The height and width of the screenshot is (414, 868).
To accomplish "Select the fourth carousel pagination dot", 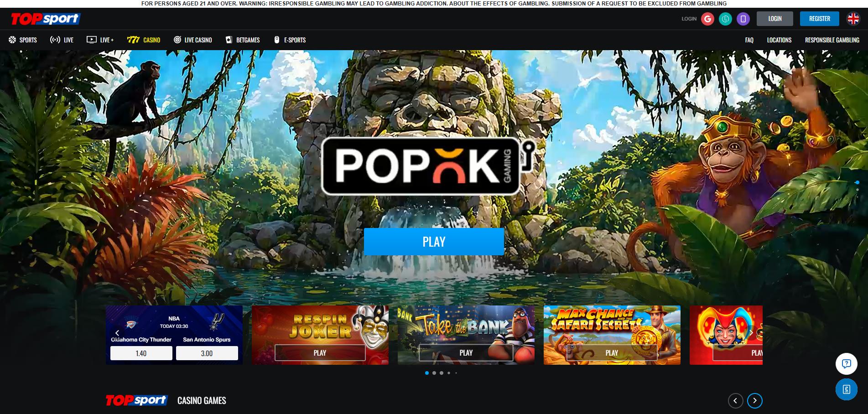I will point(449,373).
